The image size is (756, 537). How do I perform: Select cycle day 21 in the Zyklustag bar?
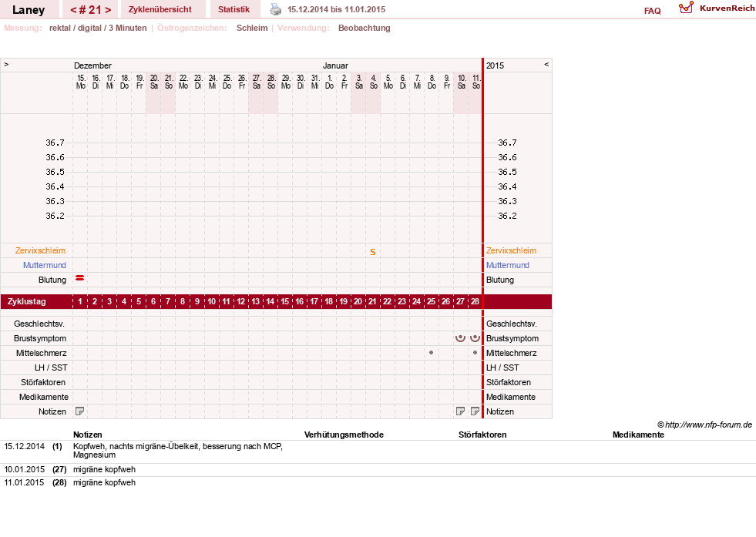[x=373, y=301]
